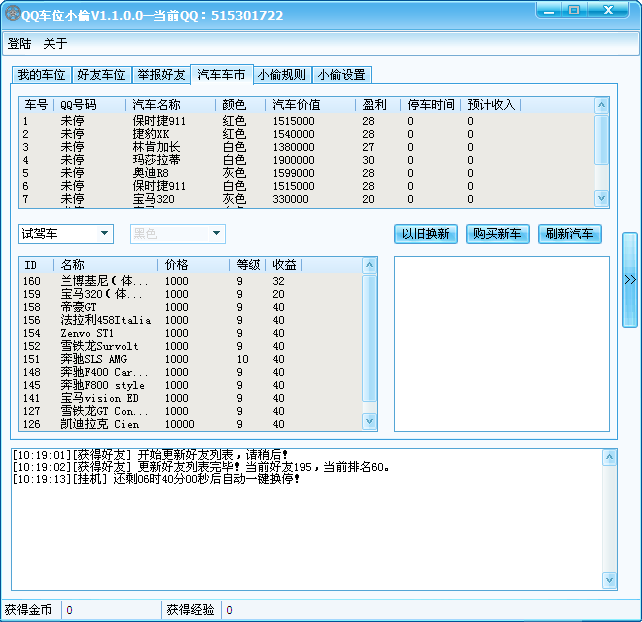
Task: Click the 获得金币 status value
Action: pos(111,610)
